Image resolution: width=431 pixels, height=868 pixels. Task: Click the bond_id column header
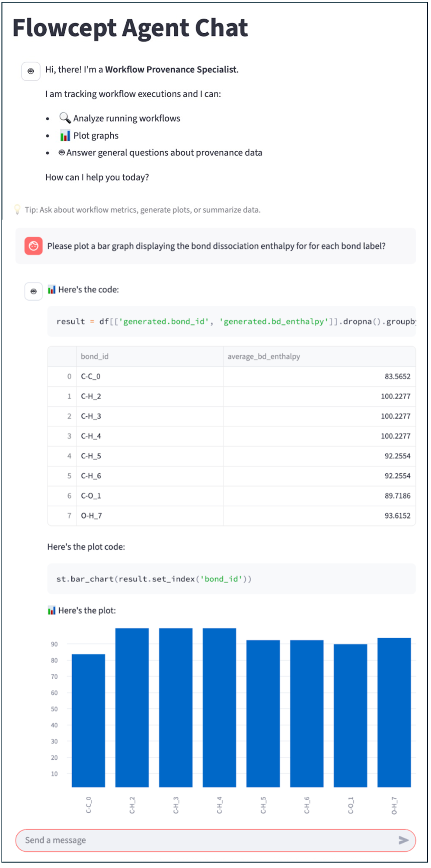pos(150,356)
